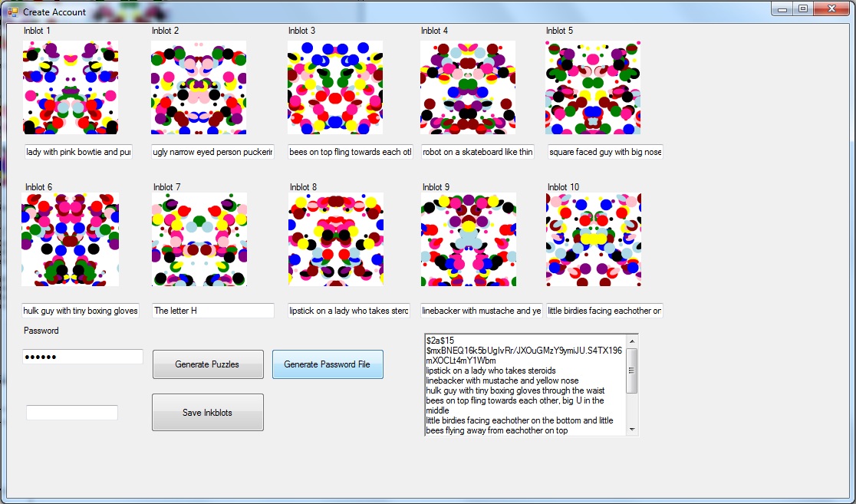
Task: Focus the 'lady with pink bowtie' description field
Action: pyautogui.click(x=78, y=152)
